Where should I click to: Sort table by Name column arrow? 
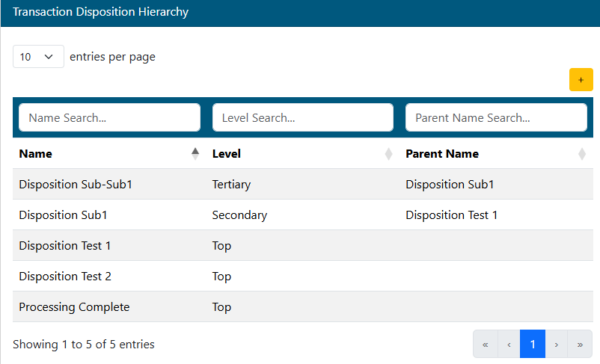pyautogui.click(x=195, y=154)
